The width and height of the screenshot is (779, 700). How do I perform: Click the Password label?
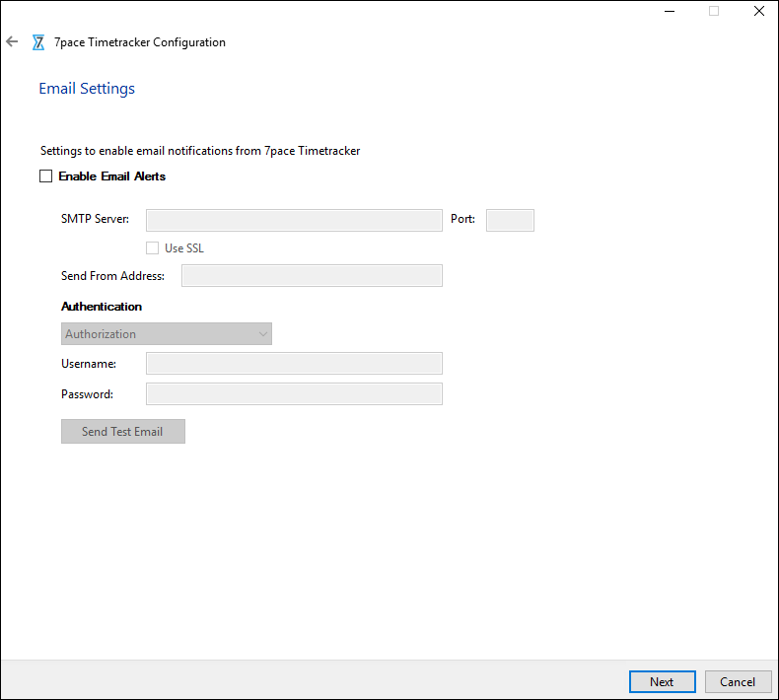pyautogui.click(x=87, y=394)
